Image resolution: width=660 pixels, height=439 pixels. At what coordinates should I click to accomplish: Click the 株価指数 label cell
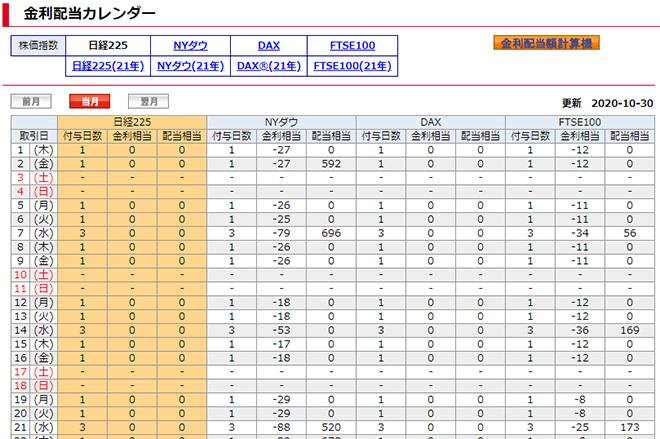click(38, 45)
